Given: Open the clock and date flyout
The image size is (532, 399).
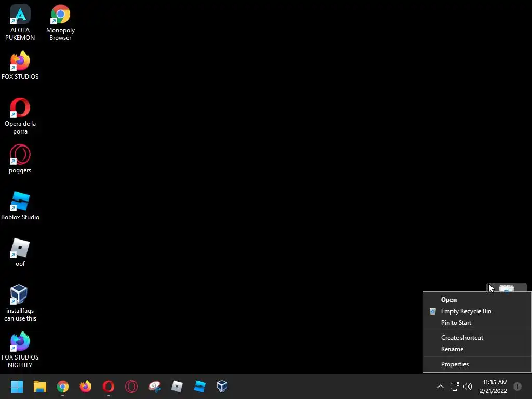Looking at the screenshot, I should tap(494, 387).
